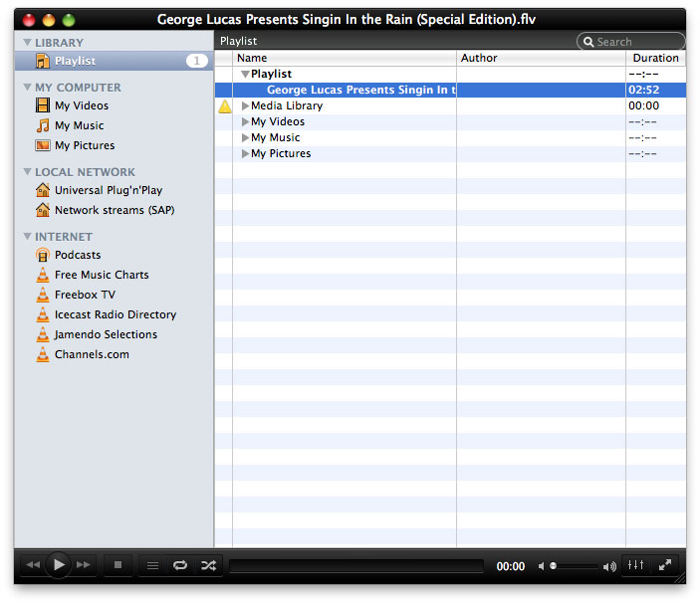This screenshot has width=700, height=604.
Task: Expand the My Music tree node
Action: pos(245,137)
